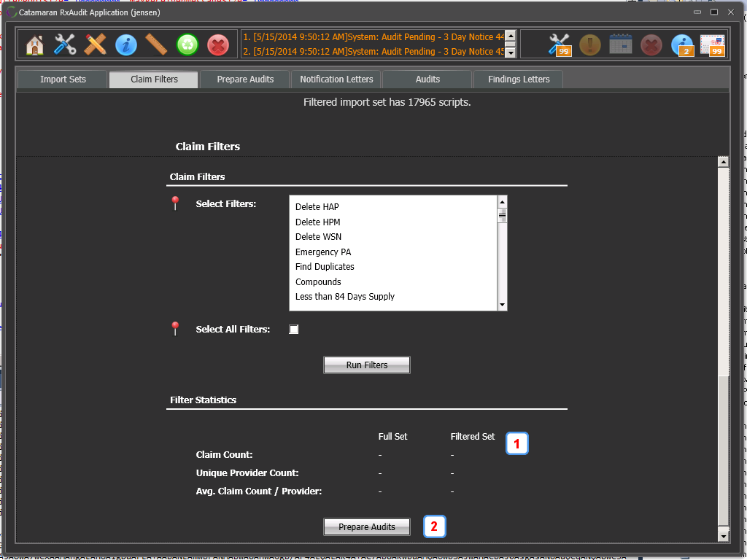
Task: Select the Claim Filters tab
Action: [x=154, y=79]
